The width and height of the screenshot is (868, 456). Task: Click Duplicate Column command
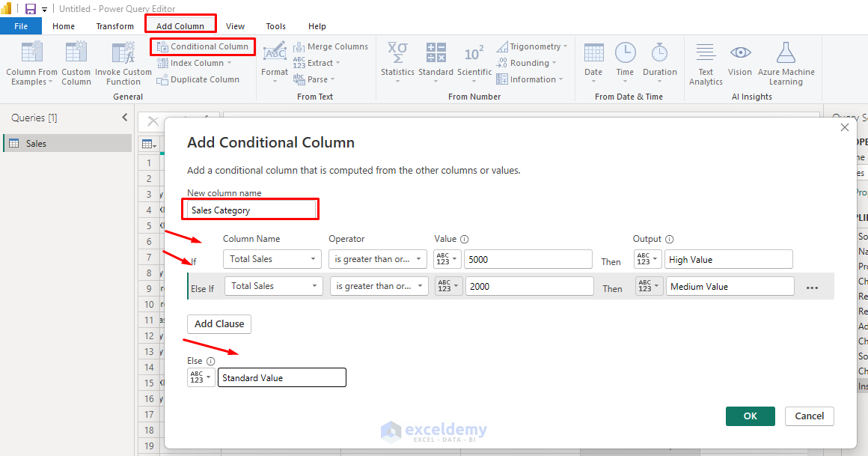pos(198,80)
